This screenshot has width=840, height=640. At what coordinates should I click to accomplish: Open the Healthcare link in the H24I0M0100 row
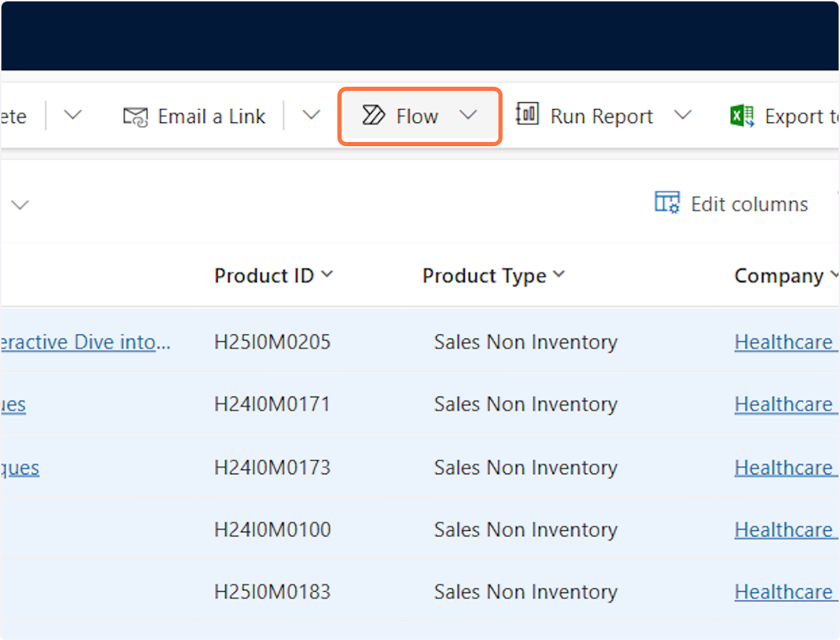[783, 529]
